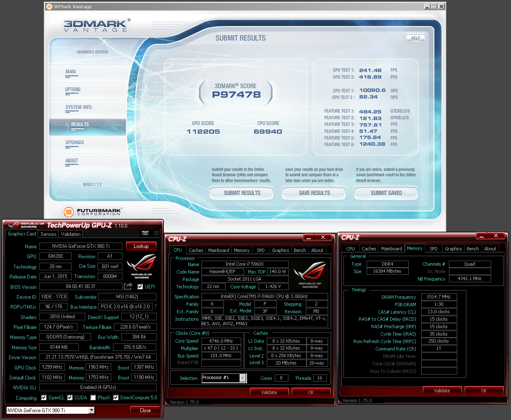Toggle the UEFI checkbox in GPU-Z
The image size is (511, 420).
click(x=140, y=287)
